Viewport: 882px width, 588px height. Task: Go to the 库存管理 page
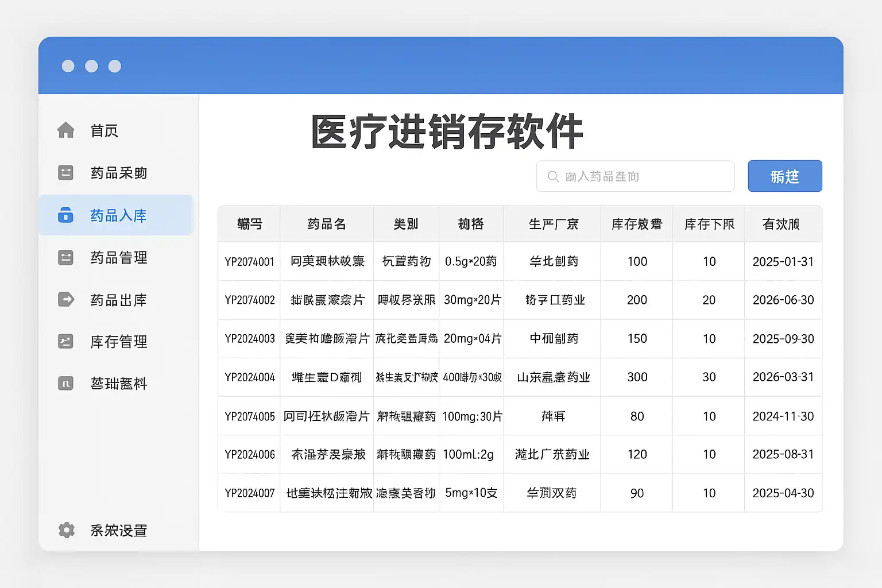coord(118,342)
